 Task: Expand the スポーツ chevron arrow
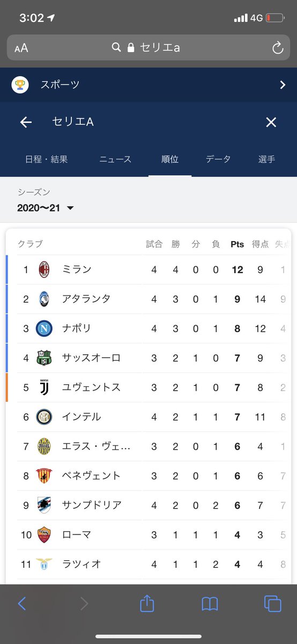tap(283, 85)
